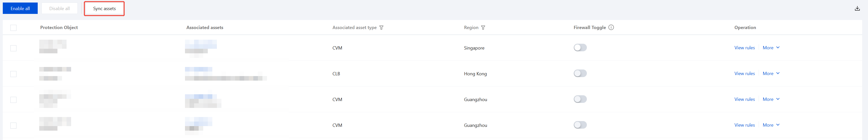Viewport: 868px width, 140px height.
Task: Open the Region column filter icon
Action: click(483, 28)
